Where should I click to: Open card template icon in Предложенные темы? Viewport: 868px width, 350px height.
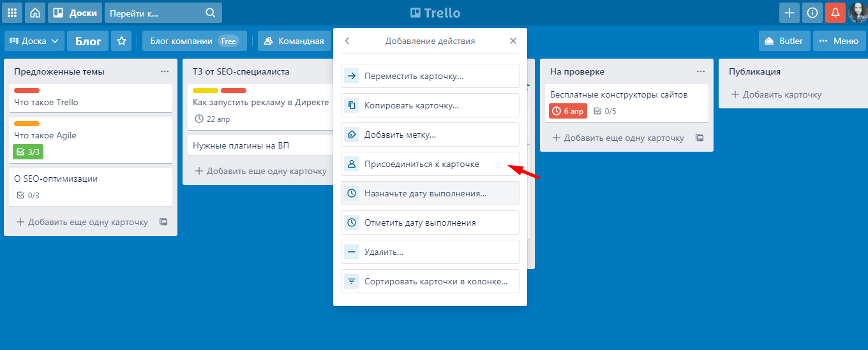[163, 222]
